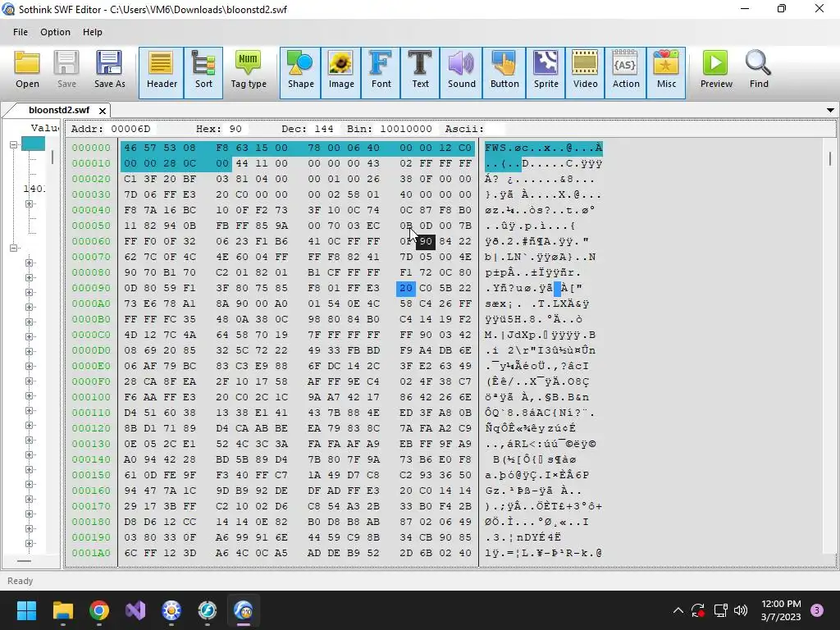This screenshot has width=840, height=630.
Task: Toggle the Header tag filter
Action: click(162, 73)
